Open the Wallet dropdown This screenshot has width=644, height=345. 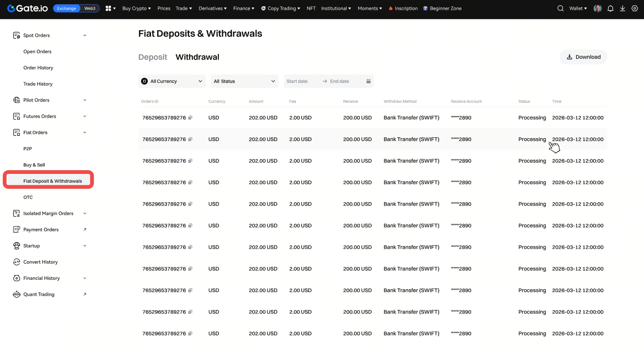[578, 8]
